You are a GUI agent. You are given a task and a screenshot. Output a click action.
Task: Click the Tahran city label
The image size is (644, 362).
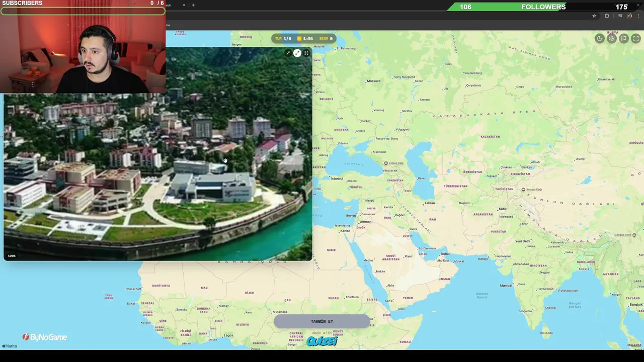click(429, 203)
